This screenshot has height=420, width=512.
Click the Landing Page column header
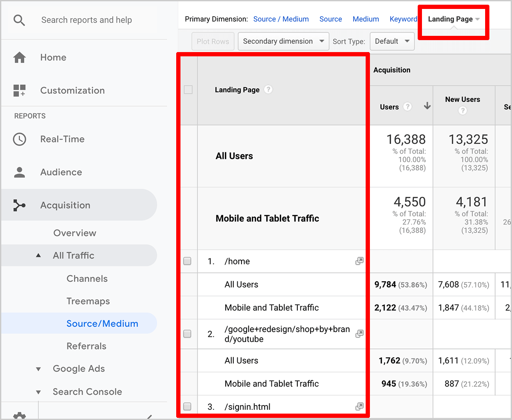click(x=237, y=90)
